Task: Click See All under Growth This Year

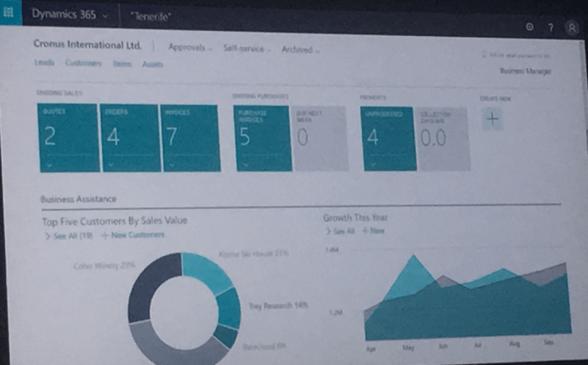Action: click(x=338, y=231)
